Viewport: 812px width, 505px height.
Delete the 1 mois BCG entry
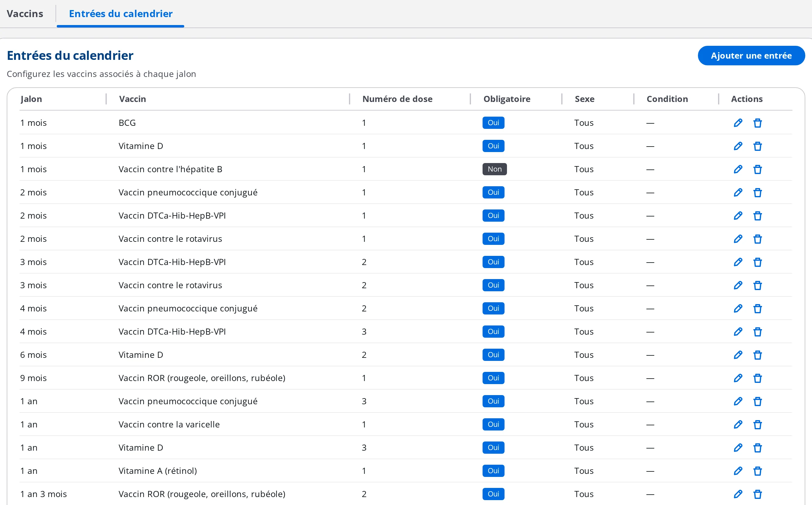pyautogui.click(x=758, y=123)
